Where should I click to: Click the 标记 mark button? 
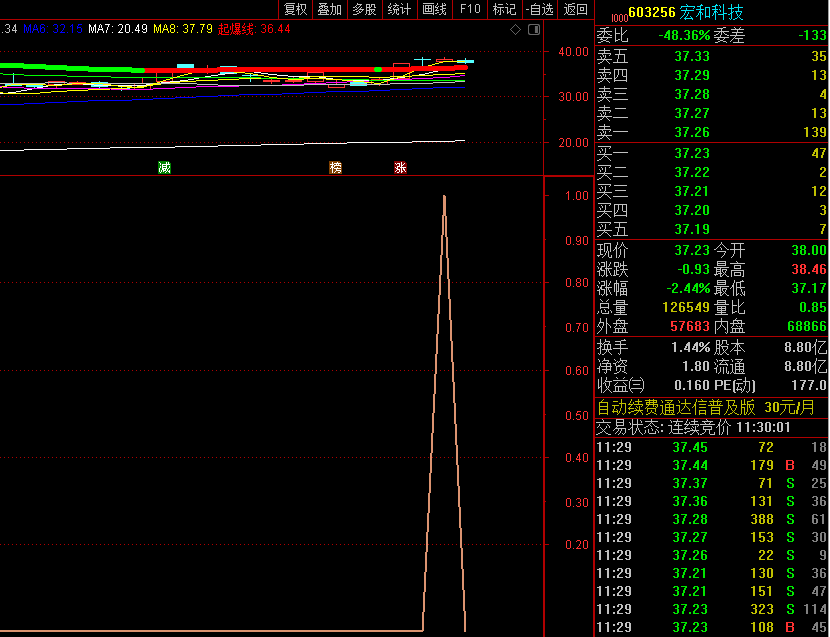(x=504, y=9)
